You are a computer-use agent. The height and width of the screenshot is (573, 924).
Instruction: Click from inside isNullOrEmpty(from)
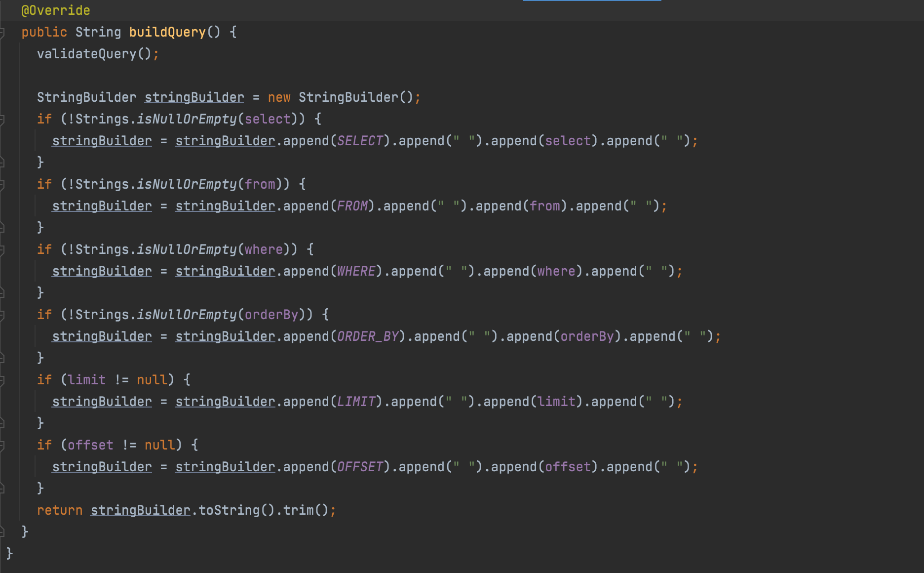coord(260,184)
